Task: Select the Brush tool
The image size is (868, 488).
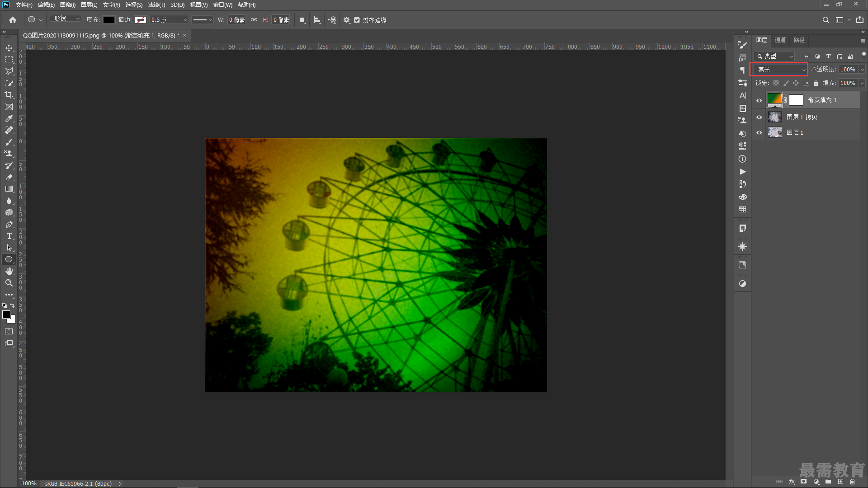Action: point(9,142)
